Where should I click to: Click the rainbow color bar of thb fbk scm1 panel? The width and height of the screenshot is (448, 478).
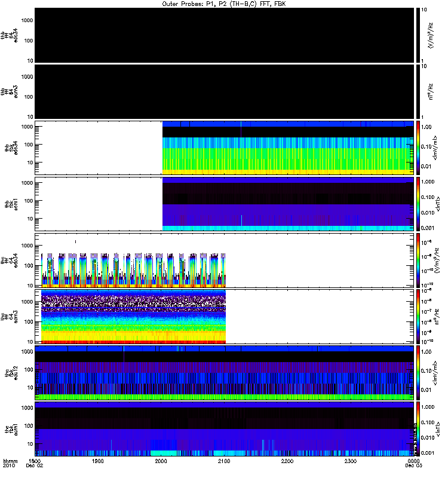418,204
